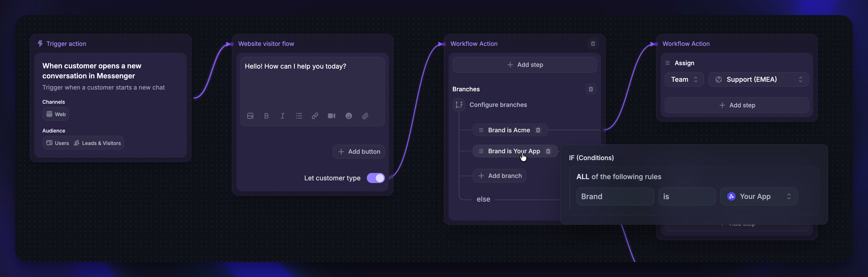Viewport: 868px width, 277px height.
Task: Select the image insert icon
Action: (250, 116)
